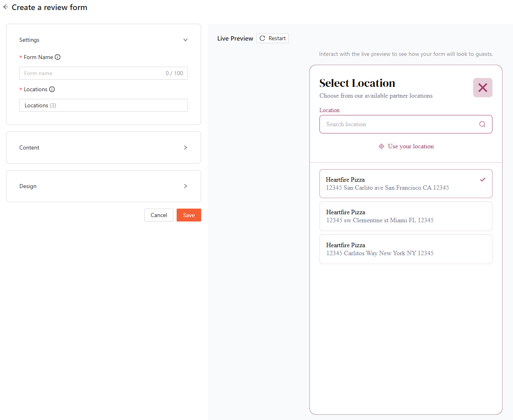Click the checkmark on the San Francisco location

(482, 180)
